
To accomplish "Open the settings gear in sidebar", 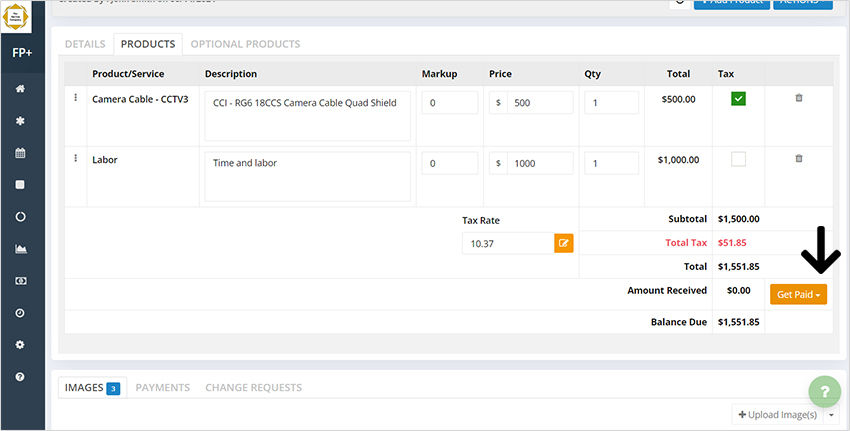I will [20, 345].
